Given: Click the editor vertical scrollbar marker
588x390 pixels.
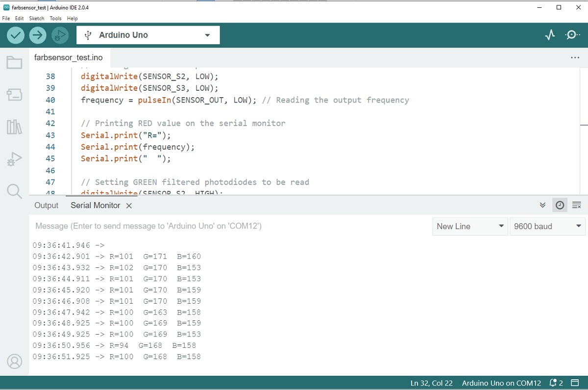Looking at the screenshot, I should [x=584, y=125].
